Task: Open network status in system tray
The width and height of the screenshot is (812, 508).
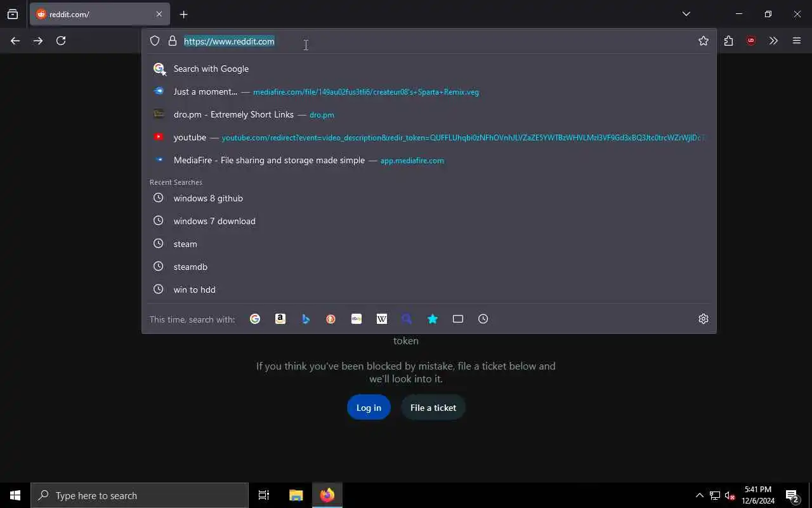Action: 715,495
